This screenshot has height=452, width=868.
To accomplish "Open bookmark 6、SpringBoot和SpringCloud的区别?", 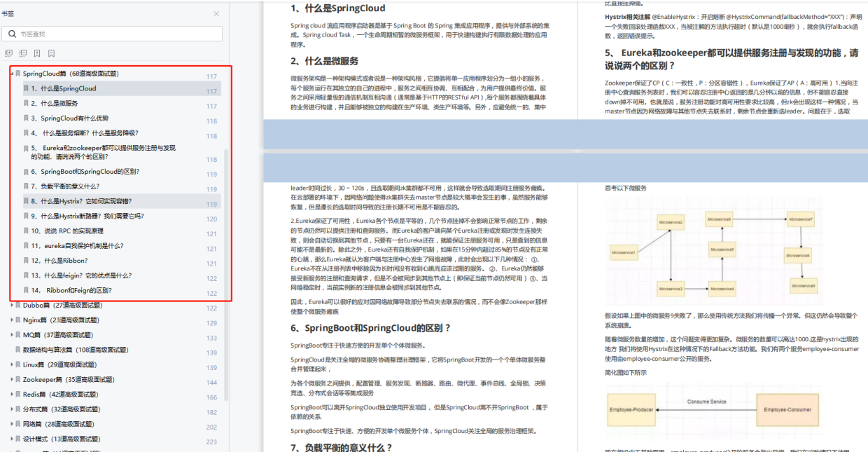I will [85, 172].
